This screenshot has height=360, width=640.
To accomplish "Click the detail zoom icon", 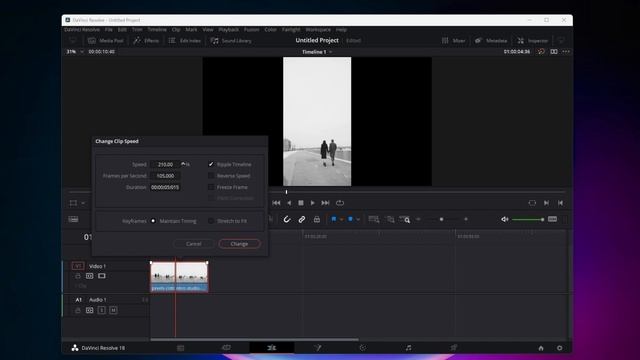I will pos(390,219).
